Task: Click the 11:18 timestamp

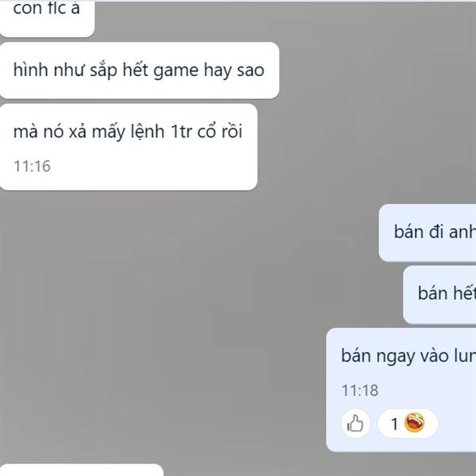Action: (360, 390)
